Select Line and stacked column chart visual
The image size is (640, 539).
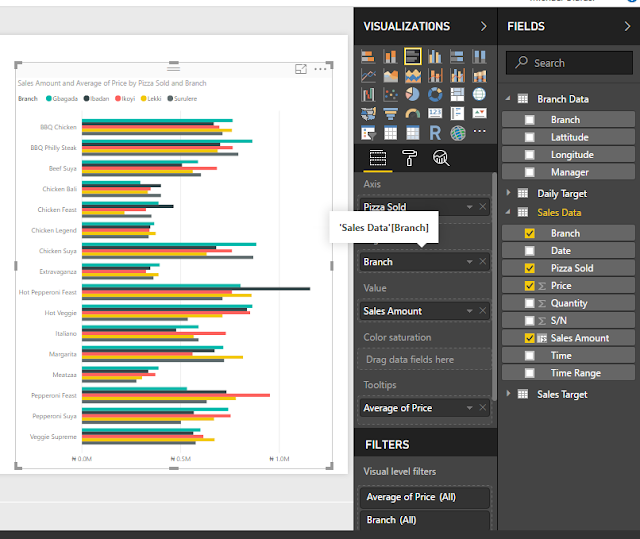(435, 75)
